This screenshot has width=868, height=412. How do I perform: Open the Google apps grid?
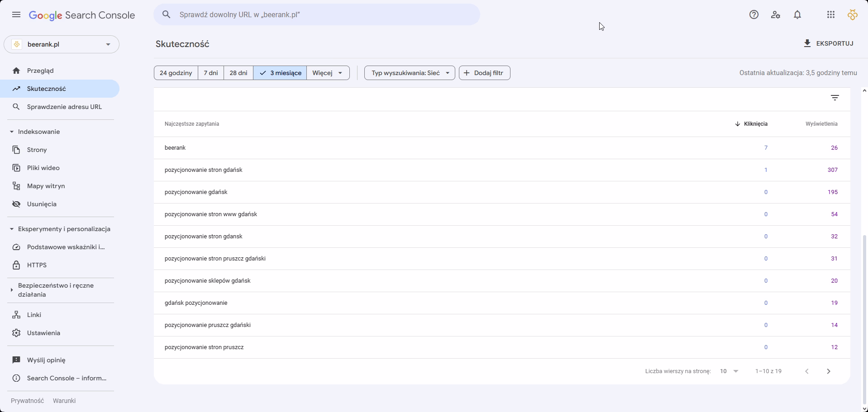tap(830, 15)
